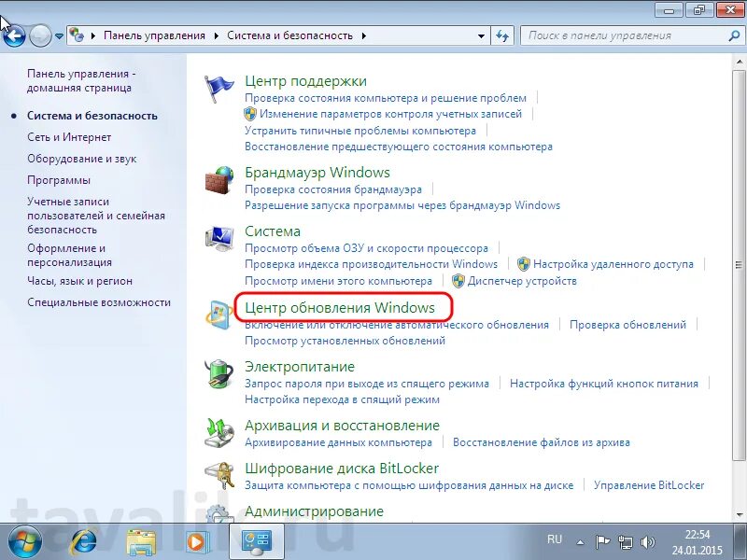
Task: Select Control Panel taskbar button
Action: tap(256, 541)
